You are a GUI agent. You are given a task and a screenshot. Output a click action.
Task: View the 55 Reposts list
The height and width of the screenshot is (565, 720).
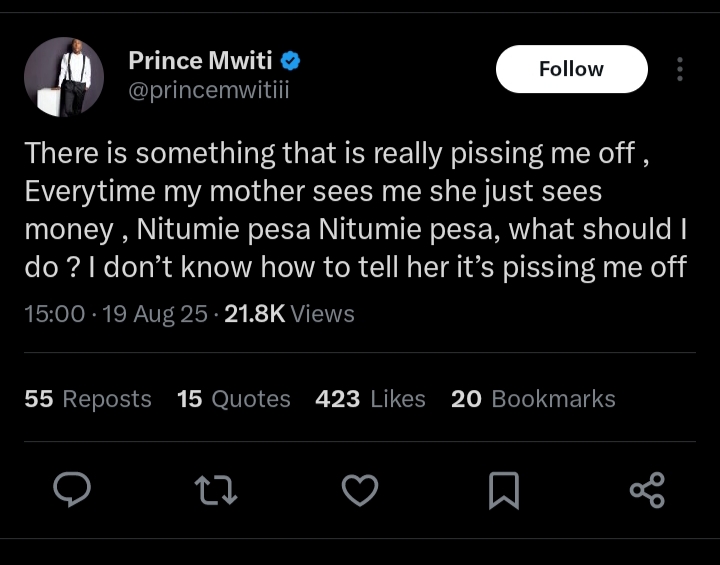pyautogui.click(x=88, y=399)
